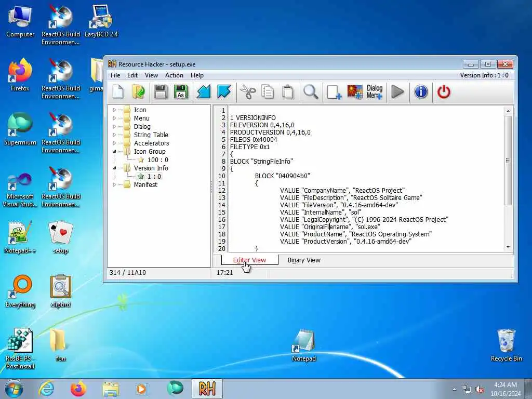Select the Accelerators folder label
This screenshot has height=399, width=532.
(x=151, y=143)
